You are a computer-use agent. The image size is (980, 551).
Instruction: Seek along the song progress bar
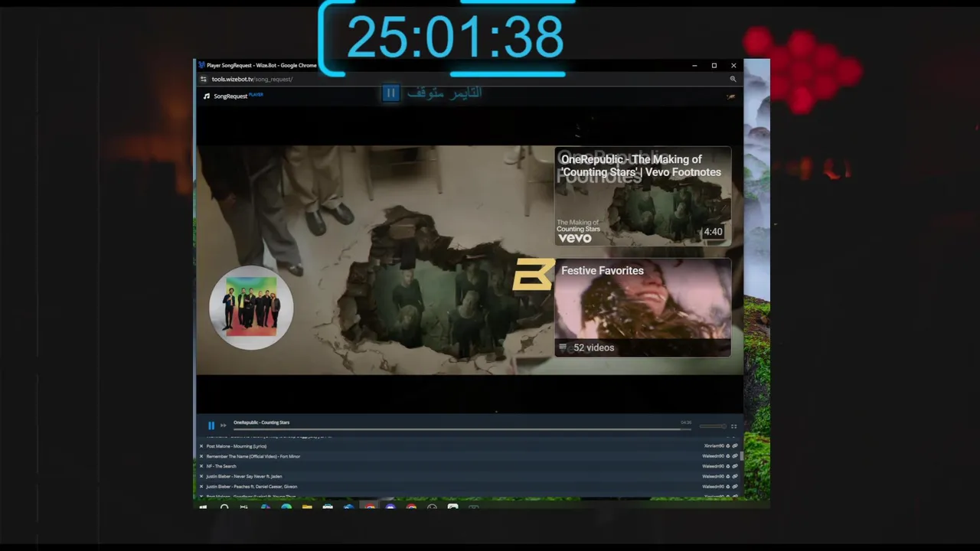pyautogui.click(x=462, y=429)
